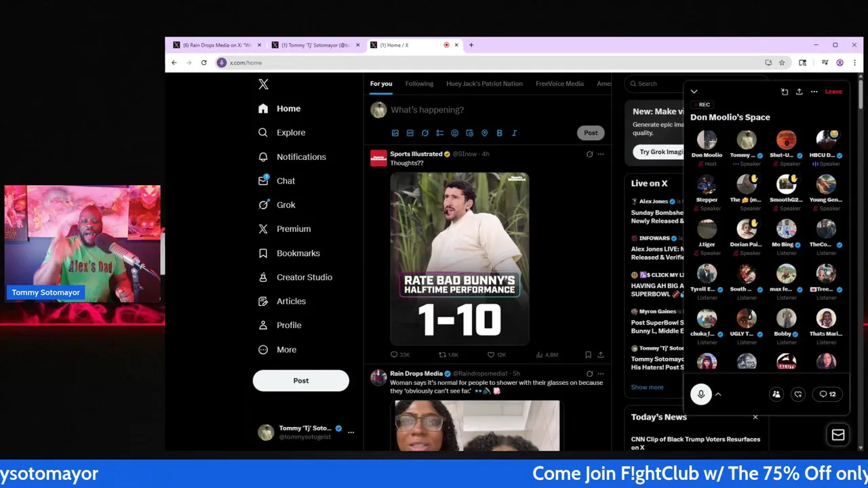This screenshot has height=488, width=868.
Task: Switch to the Rain Drops Media browser tab
Action: [x=216, y=45]
